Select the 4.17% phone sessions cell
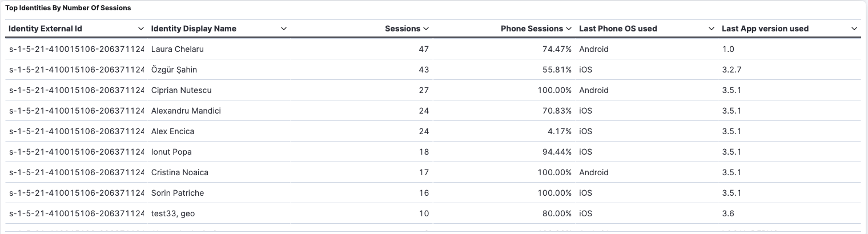The image size is (868, 234). tap(559, 131)
